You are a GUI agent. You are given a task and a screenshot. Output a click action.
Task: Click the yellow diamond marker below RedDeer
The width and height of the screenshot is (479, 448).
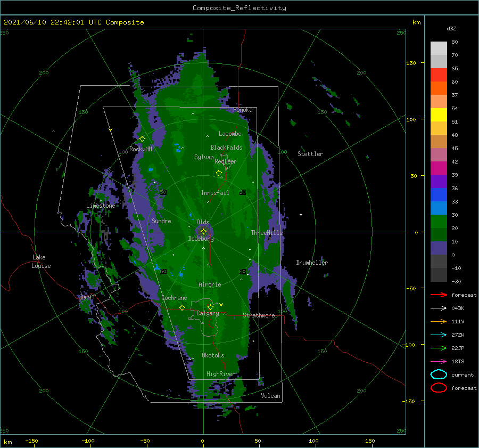pos(219,173)
